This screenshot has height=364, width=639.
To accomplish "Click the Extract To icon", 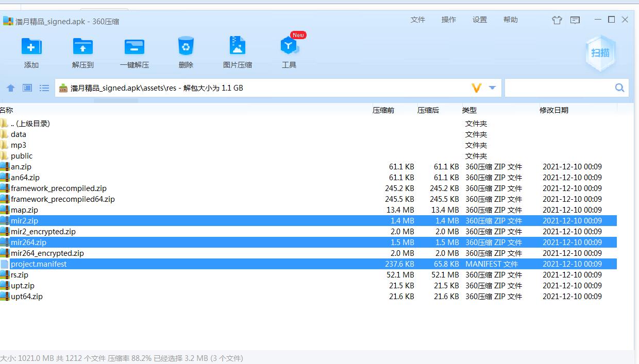I will (x=83, y=47).
